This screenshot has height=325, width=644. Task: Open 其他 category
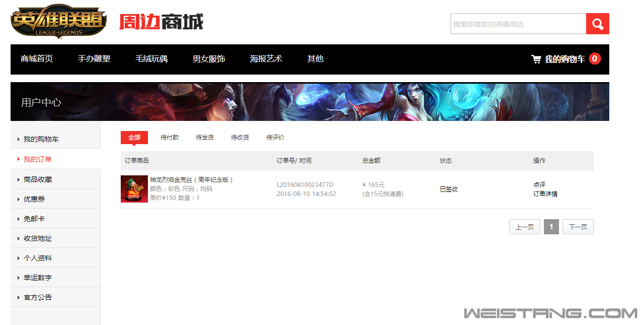point(315,59)
